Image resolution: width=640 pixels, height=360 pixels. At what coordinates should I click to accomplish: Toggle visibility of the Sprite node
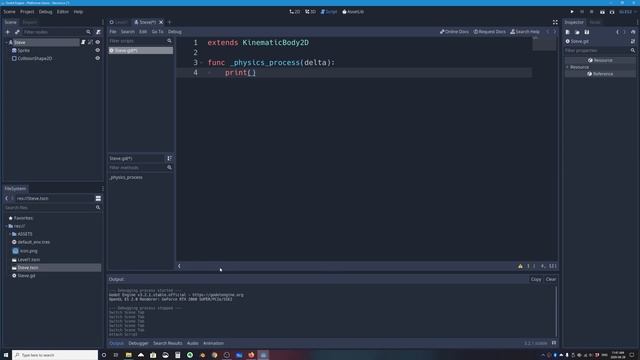pyautogui.click(x=98, y=50)
